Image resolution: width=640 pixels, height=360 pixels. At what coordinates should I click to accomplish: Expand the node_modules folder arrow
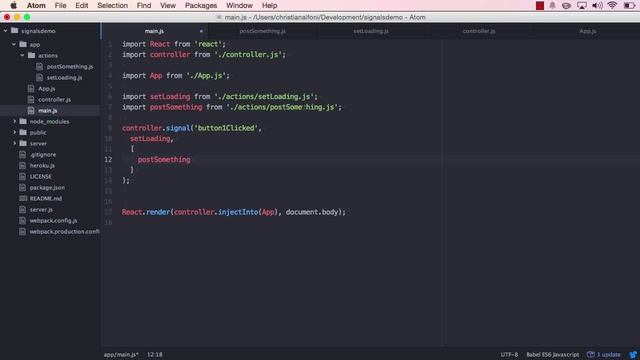[x=15, y=121]
